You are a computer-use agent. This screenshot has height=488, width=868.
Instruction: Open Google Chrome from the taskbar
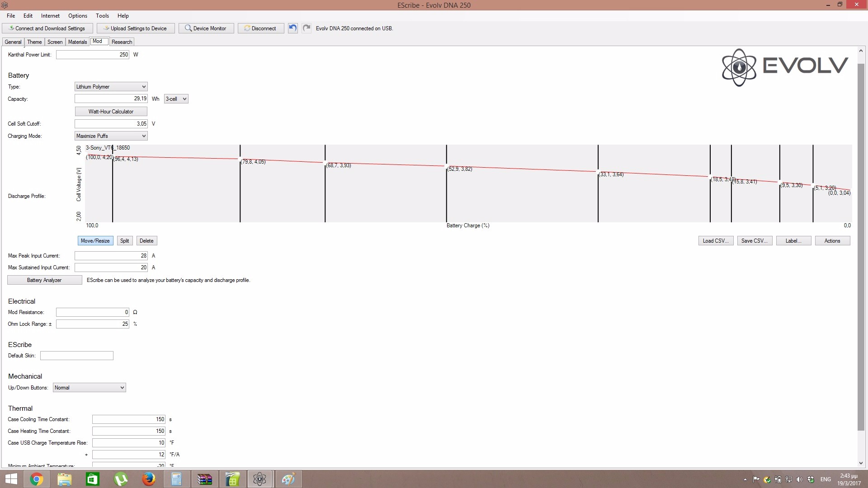[x=36, y=479]
